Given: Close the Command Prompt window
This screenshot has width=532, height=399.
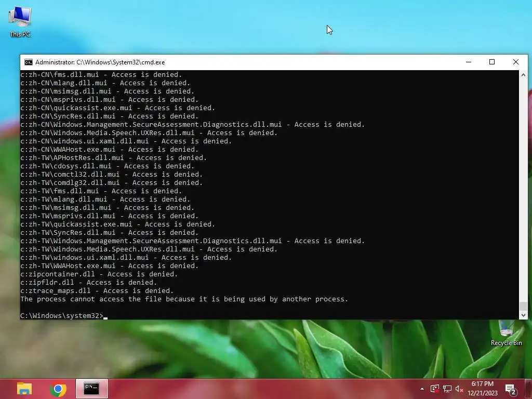Looking at the screenshot, I should pos(516,62).
